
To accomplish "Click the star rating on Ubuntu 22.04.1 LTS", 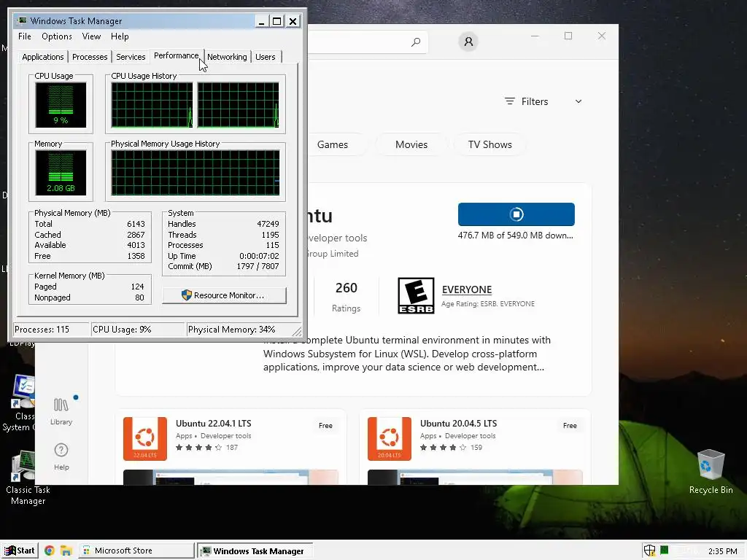I will (x=198, y=448).
